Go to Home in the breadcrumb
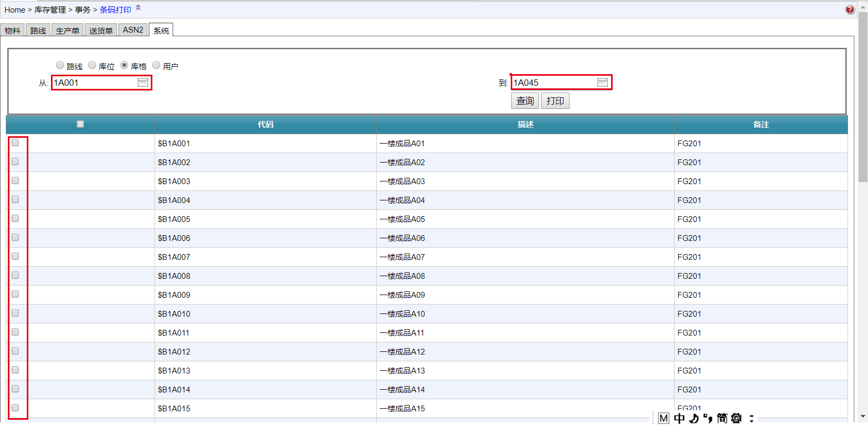This screenshot has height=425, width=868. coord(15,10)
